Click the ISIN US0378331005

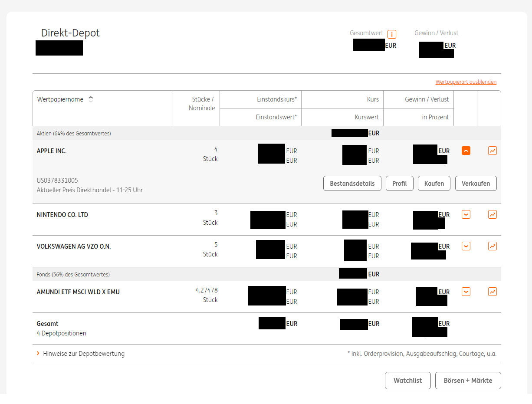(x=57, y=181)
